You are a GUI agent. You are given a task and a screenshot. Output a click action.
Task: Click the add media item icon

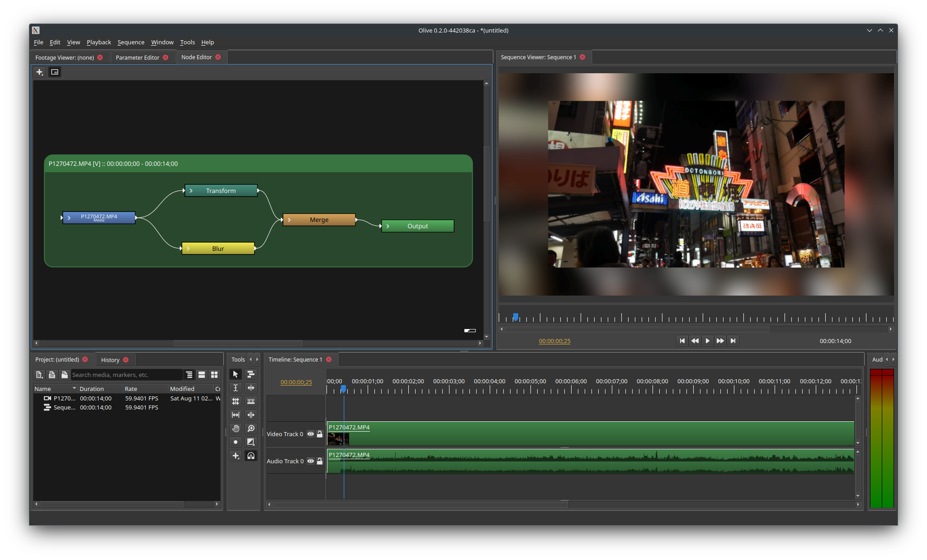[x=39, y=374]
